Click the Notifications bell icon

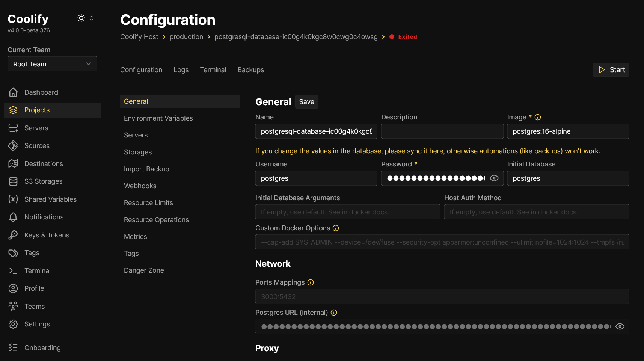pyautogui.click(x=13, y=217)
